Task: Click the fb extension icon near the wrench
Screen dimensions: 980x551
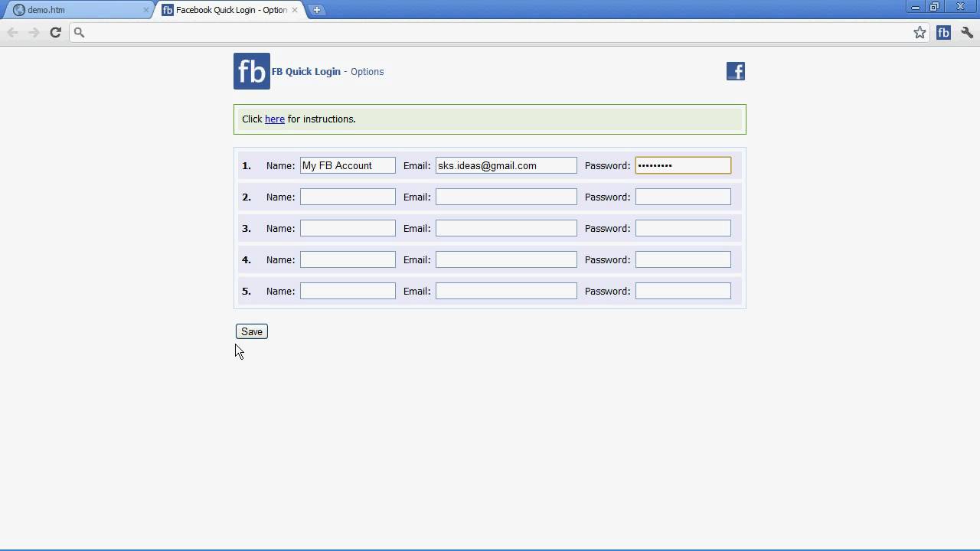Action: (x=943, y=32)
